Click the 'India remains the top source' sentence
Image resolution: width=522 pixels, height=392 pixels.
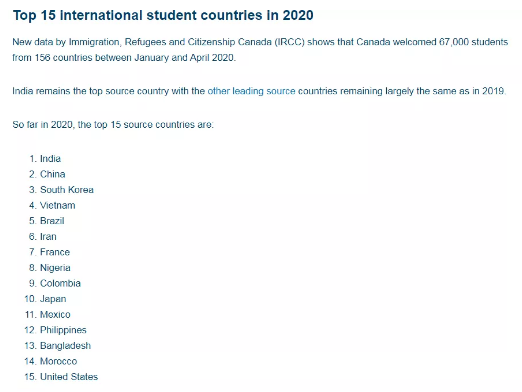[x=259, y=91]
